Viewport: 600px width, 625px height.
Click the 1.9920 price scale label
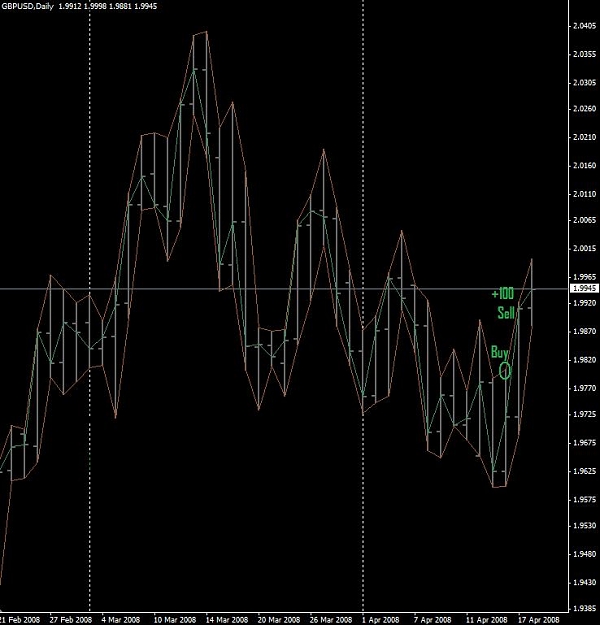[x=584, y=303]
